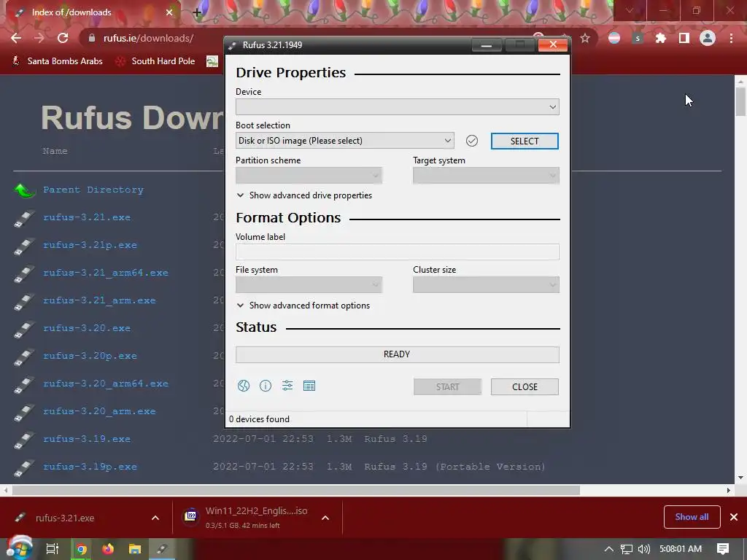Click Chrome back arrow button
Screen dimensions: 747x560
pos(16,38)
